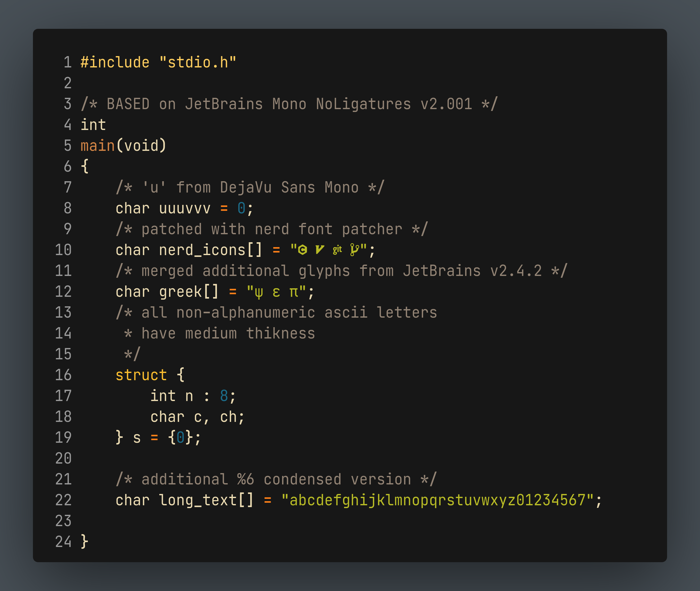Click the blue number 8 bitfield
Viewport: 700px width, 591px height.
(x=224, y=396)
